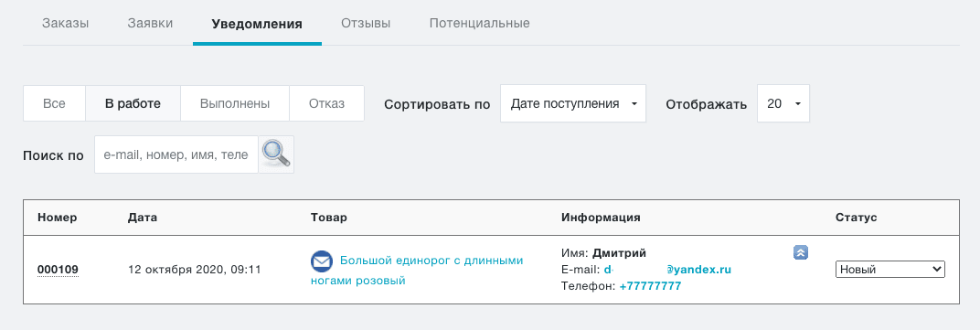Image resolution: width=980 pixels, height=330 pixels.
Task: Collapse info with double-chevron up icon
Action: click(801, 252)
